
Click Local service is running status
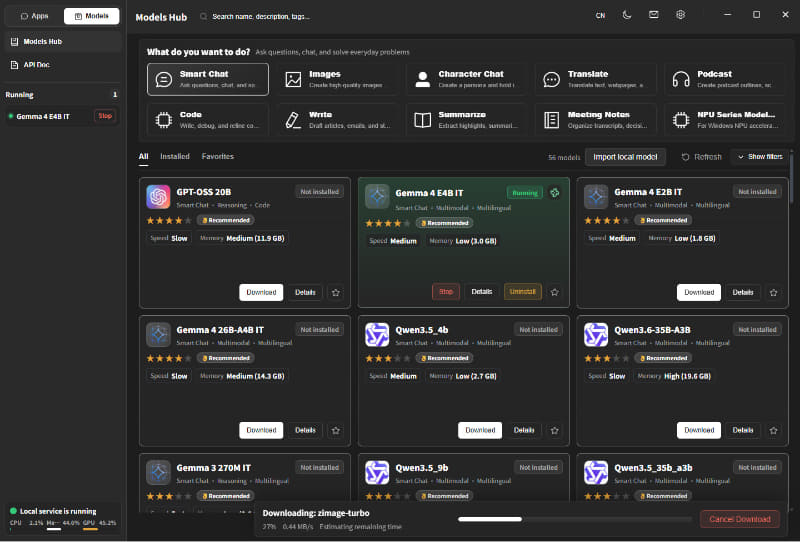pos(58,511)
